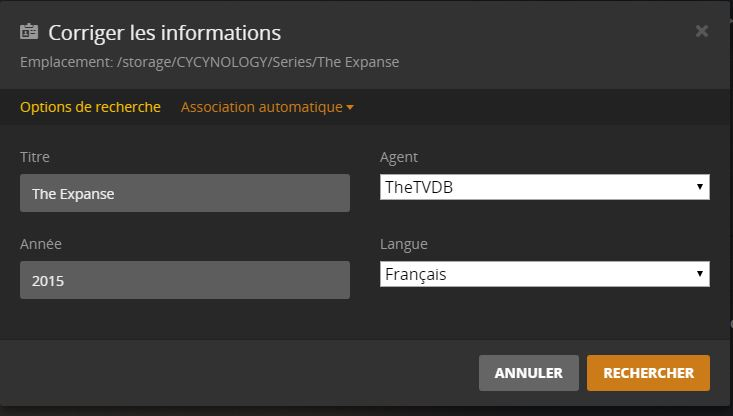Open the Association automatique menu
Image resolution: width=733 pixels, height=416 pixels.
click(x=262, y=107)
